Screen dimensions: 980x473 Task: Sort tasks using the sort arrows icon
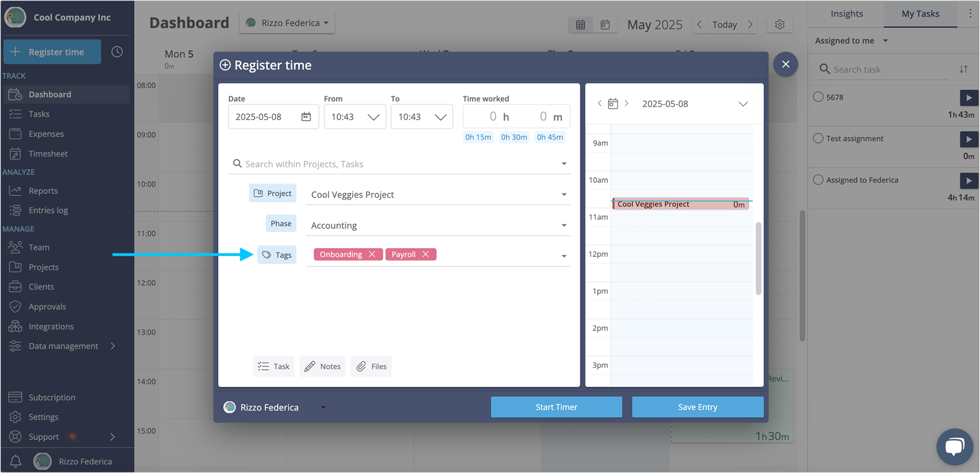(964, 69)
